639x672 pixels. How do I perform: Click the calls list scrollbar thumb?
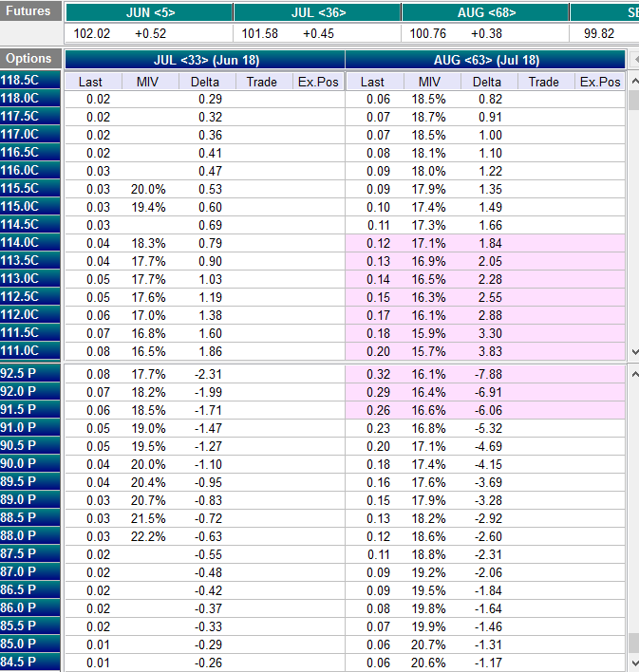coord(634,100)
